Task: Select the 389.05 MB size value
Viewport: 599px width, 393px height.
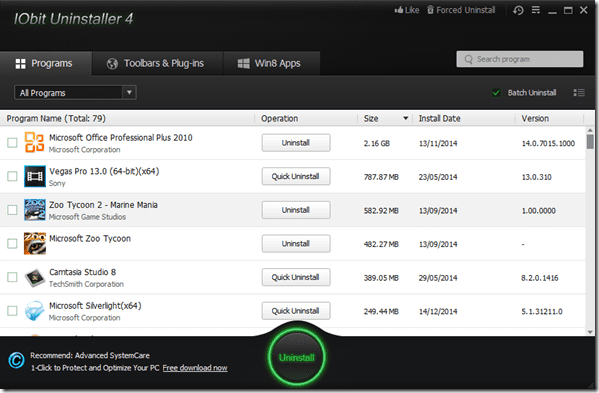Action: click(381, 278)
